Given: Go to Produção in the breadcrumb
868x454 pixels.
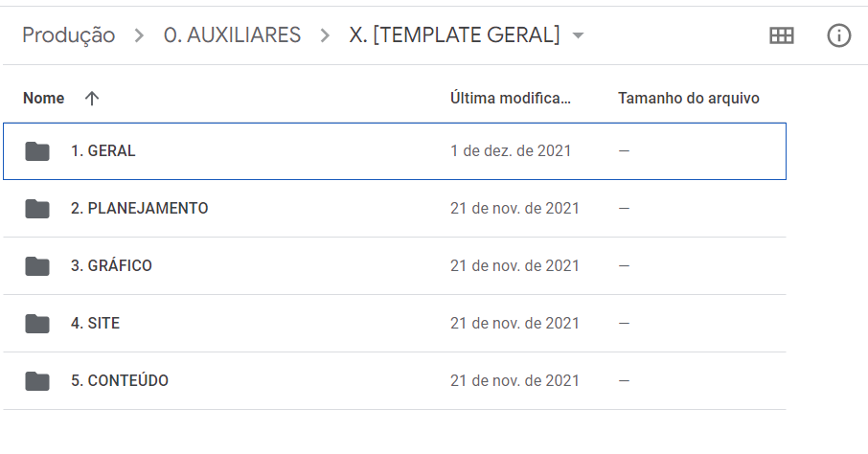Looking at the screenshot, I should 69,35.
